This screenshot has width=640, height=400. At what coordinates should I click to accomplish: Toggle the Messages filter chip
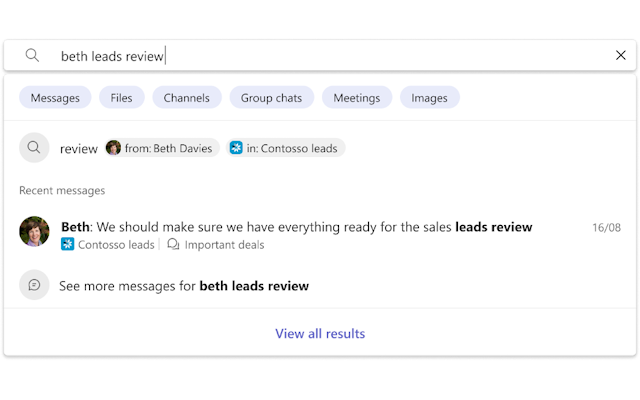pyautogui.click(x=55, y=97)
